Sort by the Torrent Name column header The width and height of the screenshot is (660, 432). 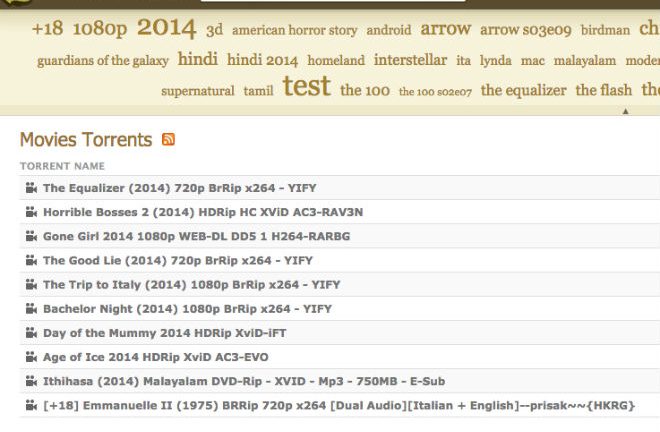click(62, 166)
